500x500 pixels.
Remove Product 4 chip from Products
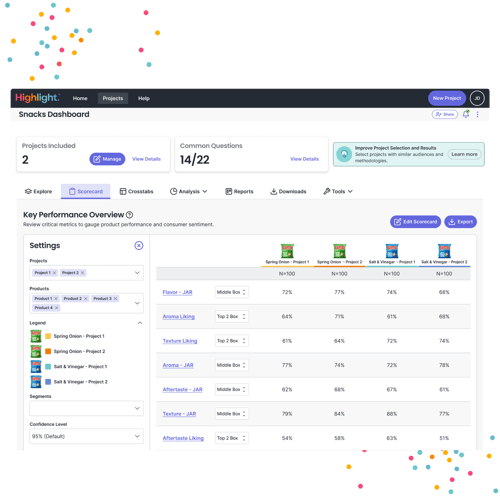coord(56,307)
